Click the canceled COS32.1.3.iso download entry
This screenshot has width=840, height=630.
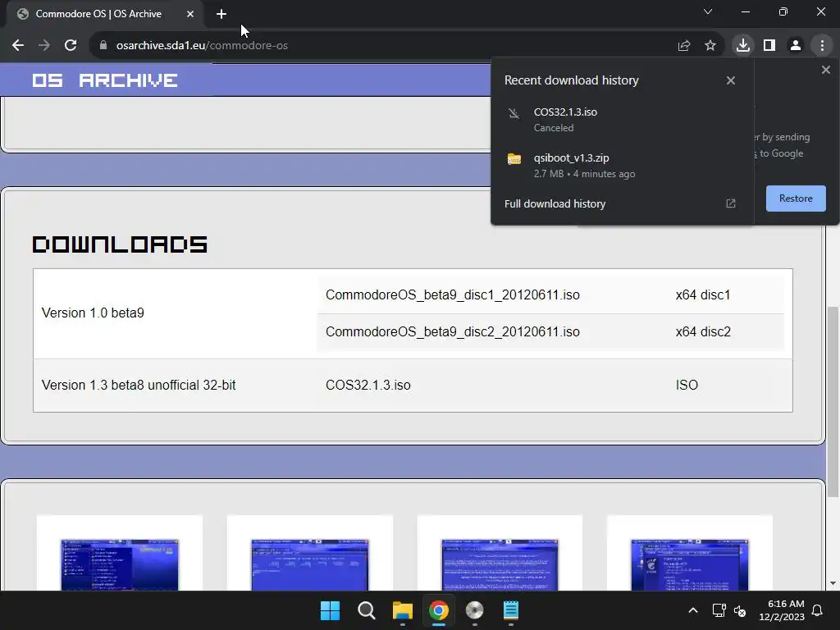(x=622, y=120)
